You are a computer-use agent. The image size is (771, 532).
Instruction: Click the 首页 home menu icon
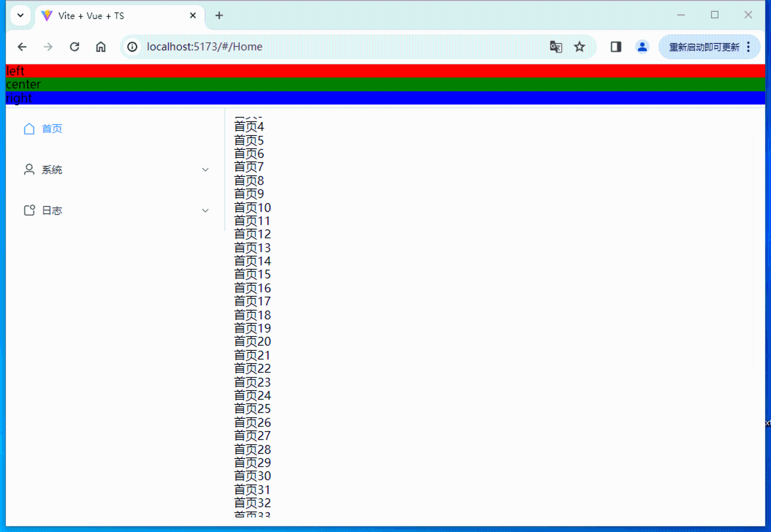[29, 129]
